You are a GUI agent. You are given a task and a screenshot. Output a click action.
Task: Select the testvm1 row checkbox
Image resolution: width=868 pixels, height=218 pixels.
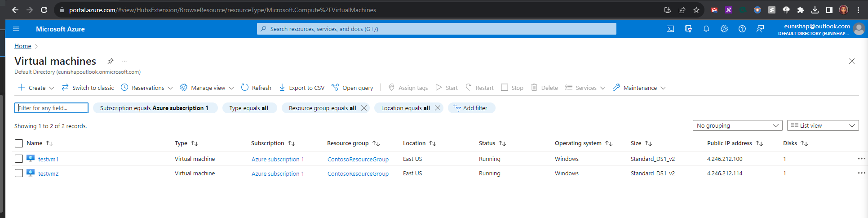tap(19, 159)
